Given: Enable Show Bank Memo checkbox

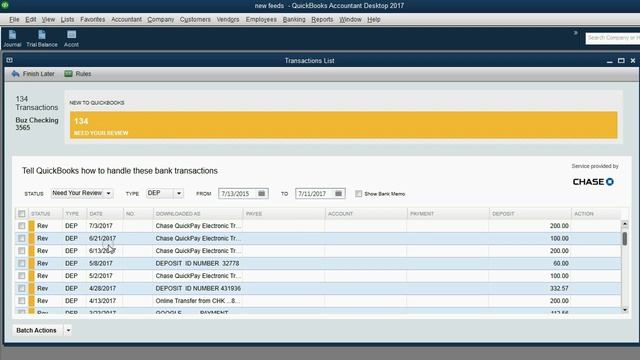Looking at the screenshot, I should [358, 194].
